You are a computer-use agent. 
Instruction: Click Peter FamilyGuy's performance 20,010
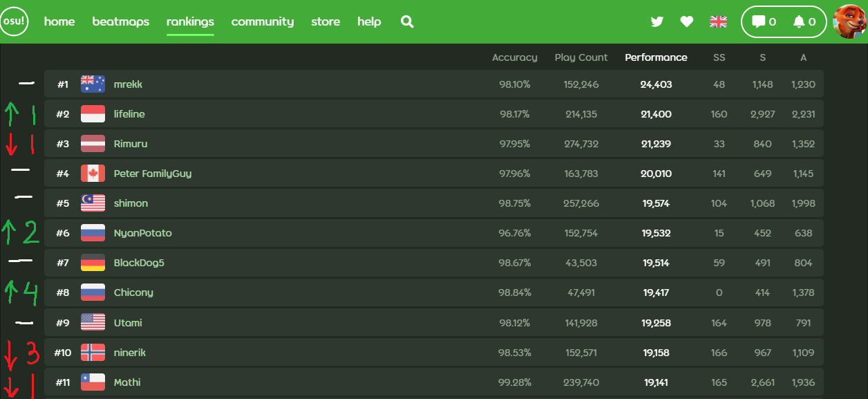pyautogui.click(x=656, y=174)
